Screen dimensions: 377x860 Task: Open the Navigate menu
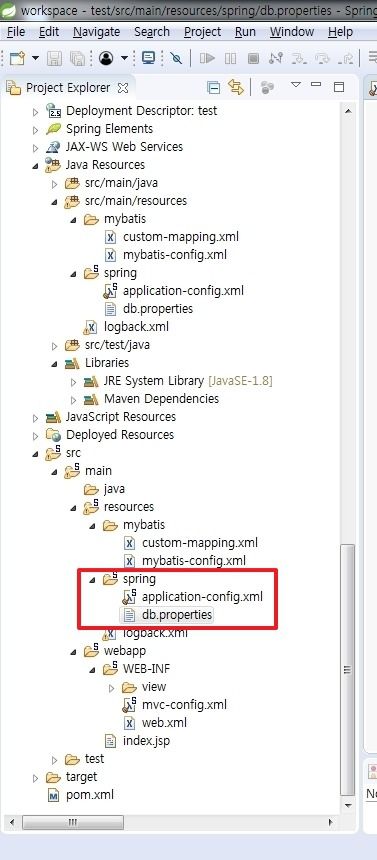[97, 32]
